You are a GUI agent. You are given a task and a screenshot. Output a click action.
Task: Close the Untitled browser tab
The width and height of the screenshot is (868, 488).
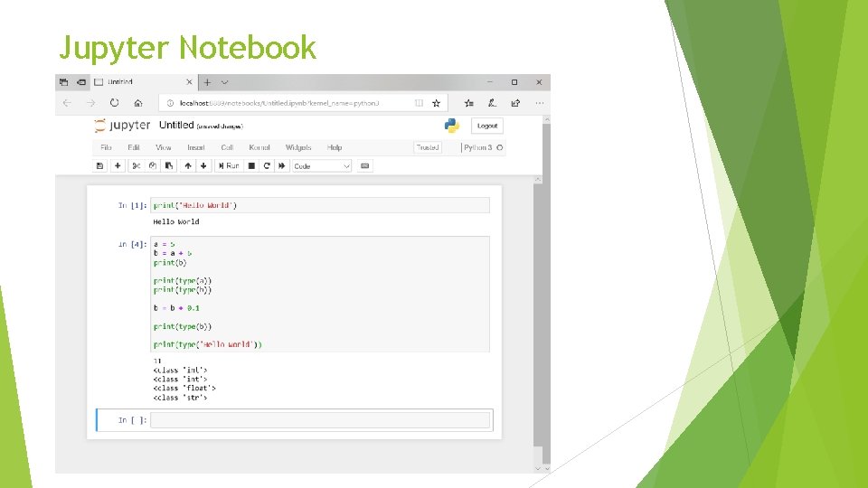coord(189,82)
